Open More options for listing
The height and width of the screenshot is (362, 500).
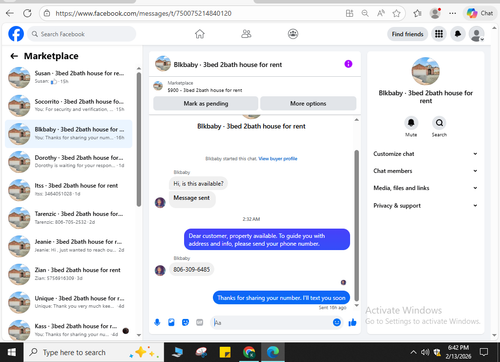click(308, 103)
